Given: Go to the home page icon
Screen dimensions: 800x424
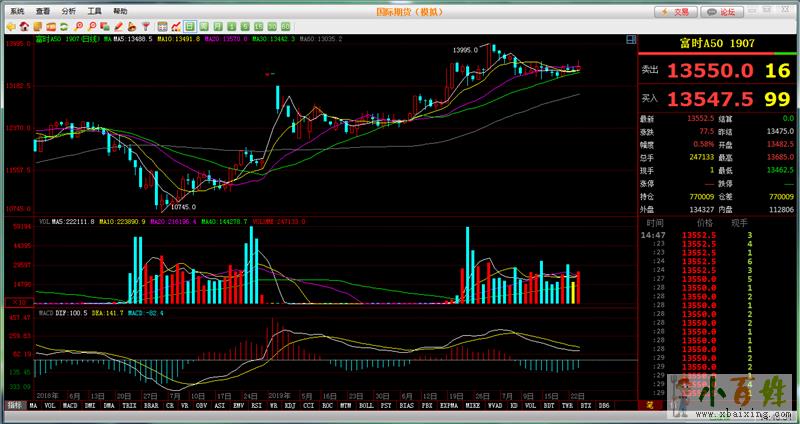Looking at the screenshot, I should 22,24.
